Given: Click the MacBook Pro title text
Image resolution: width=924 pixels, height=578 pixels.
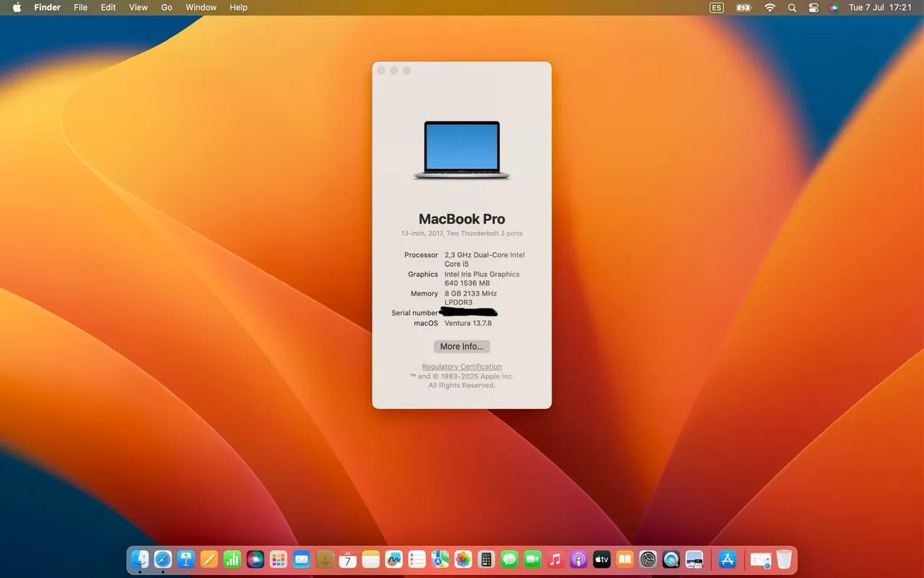Looking at the screenshot, I should pos(462,219).
